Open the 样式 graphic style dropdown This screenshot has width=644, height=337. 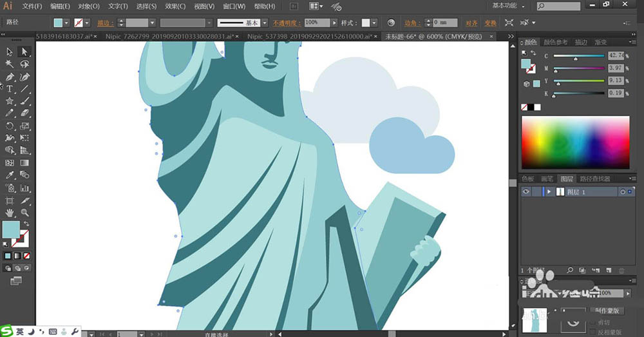coord(374,23)
